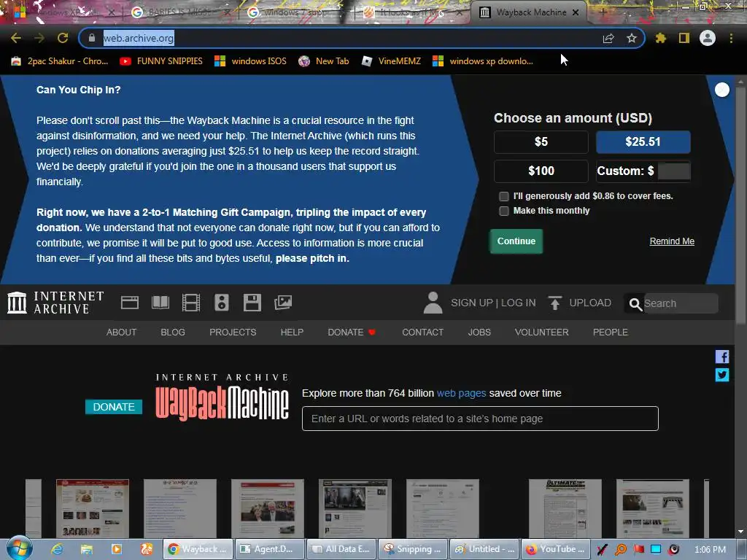
Task: Select the $100 donation amount
Action: click(x=541, y=171)
